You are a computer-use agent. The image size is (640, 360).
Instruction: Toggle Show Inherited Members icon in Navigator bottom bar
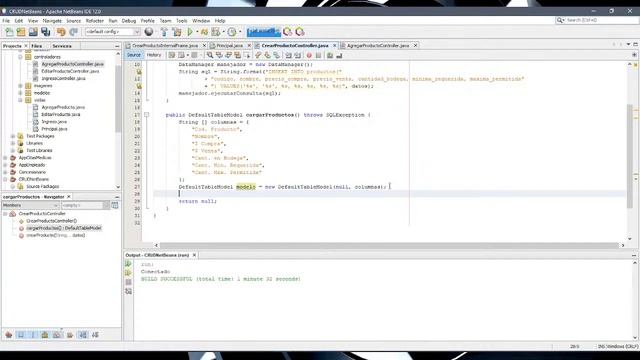click(9, 335)
